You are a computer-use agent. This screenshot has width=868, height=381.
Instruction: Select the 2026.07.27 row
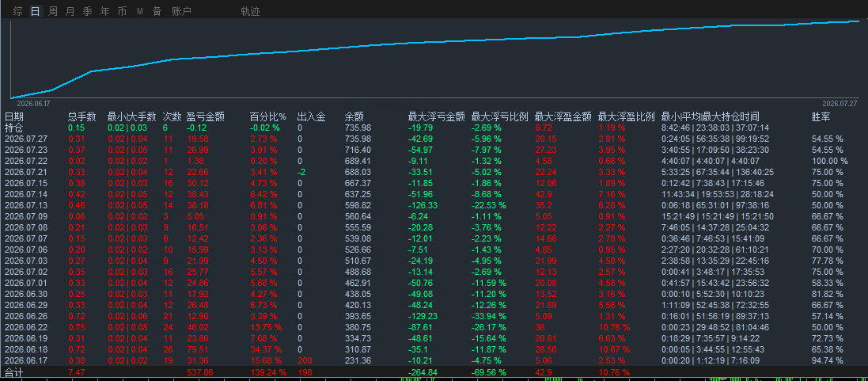[x=434, y=139]
